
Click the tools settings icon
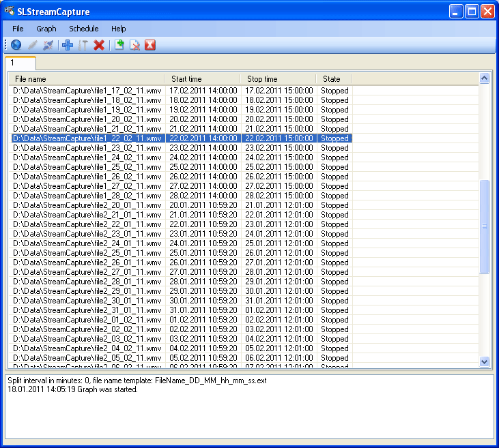(x=83, y=45)
